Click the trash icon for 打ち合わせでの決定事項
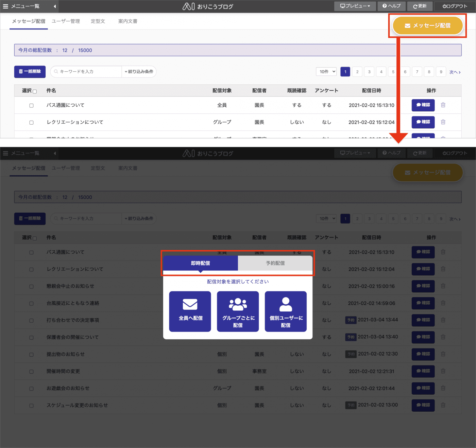 tap(443, 320)
